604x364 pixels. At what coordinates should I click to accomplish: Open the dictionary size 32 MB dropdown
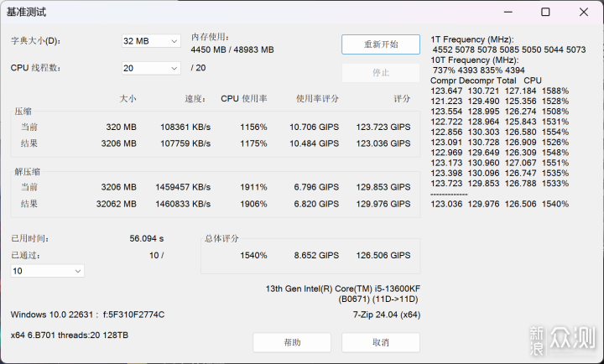(x=151, y=41)
